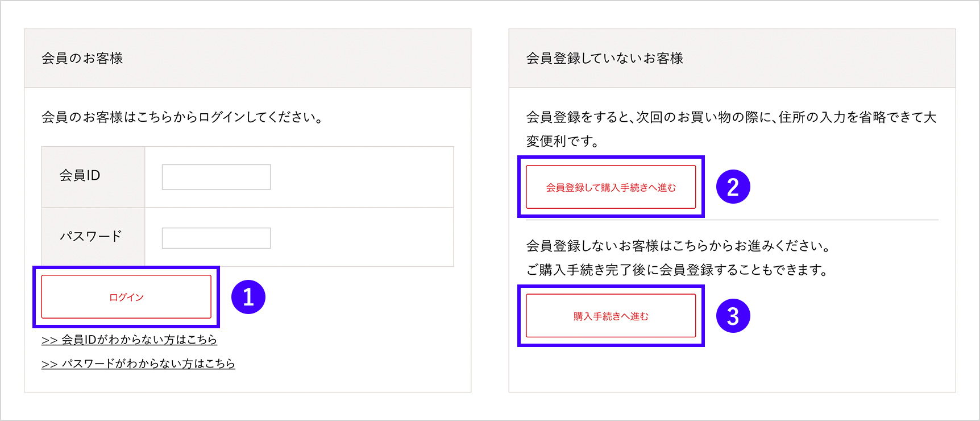
Task: Focus the パスワード input field
Action: click(x=216, y=238)
